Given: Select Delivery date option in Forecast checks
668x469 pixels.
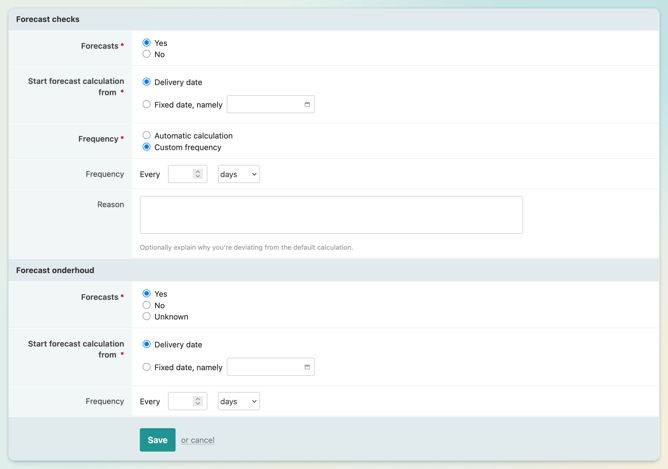Looking at the screenshot, I should tap(147, 82).
